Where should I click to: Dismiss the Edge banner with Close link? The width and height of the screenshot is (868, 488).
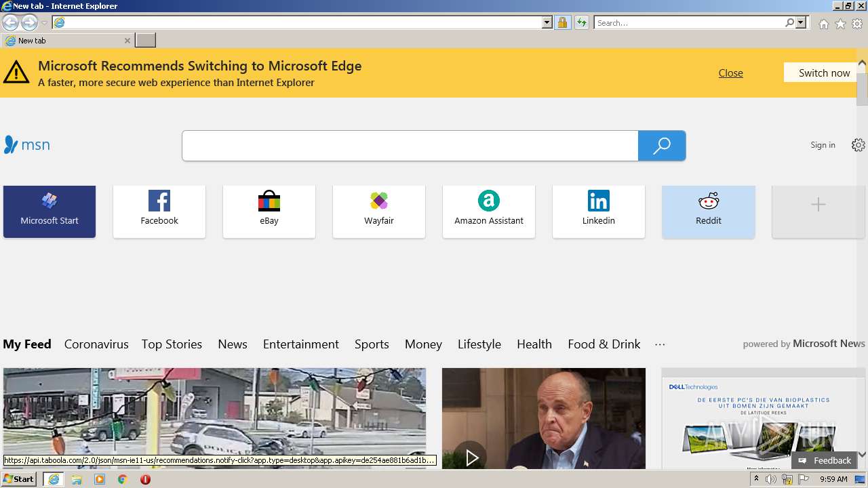point(730,73)
